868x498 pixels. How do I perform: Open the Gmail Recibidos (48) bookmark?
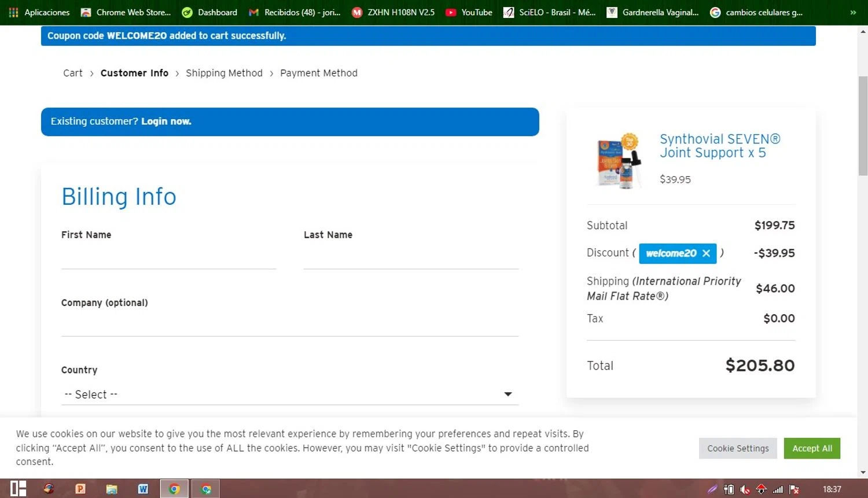pos(295,12)
